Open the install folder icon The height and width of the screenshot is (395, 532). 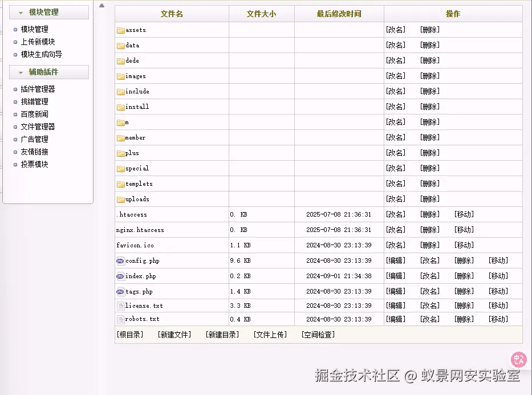coord(121,107)
